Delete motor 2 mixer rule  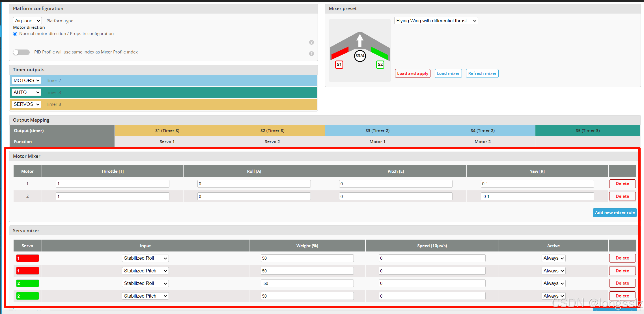click(x=622, y=197)
